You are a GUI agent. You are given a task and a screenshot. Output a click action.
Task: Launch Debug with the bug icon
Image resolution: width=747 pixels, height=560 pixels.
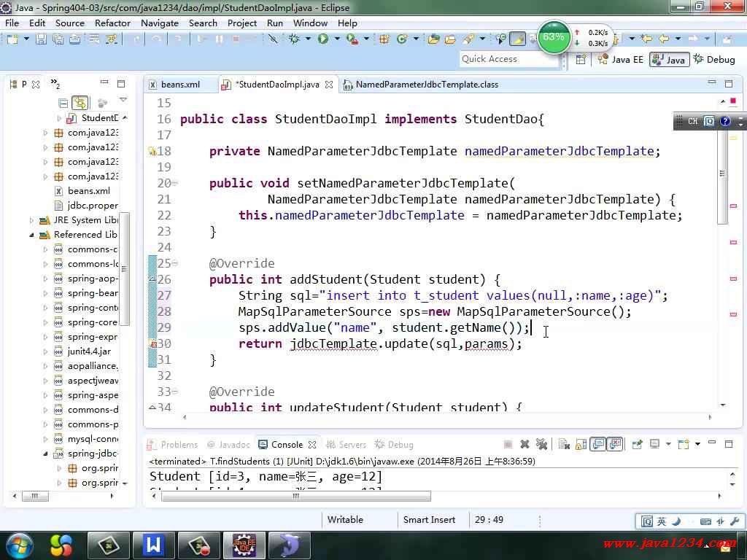click(294, 39)
